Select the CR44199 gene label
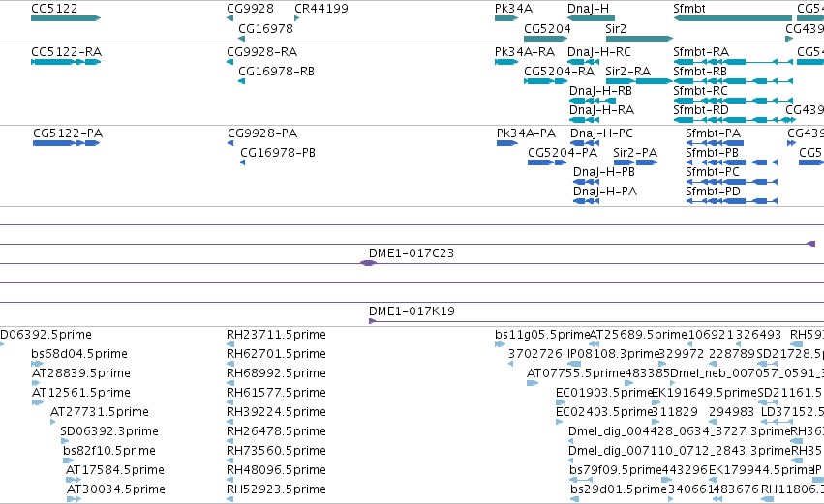 click(x=321, y=9)
